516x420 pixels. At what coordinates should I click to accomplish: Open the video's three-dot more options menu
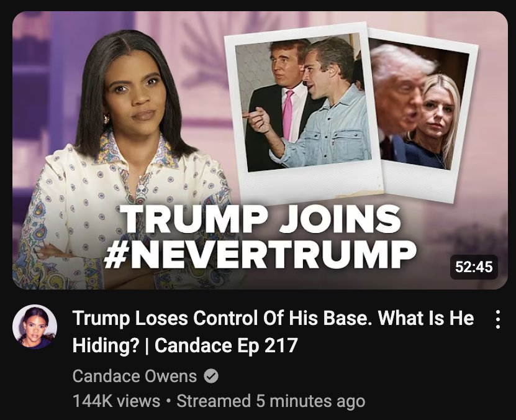(x=498, y=319)
